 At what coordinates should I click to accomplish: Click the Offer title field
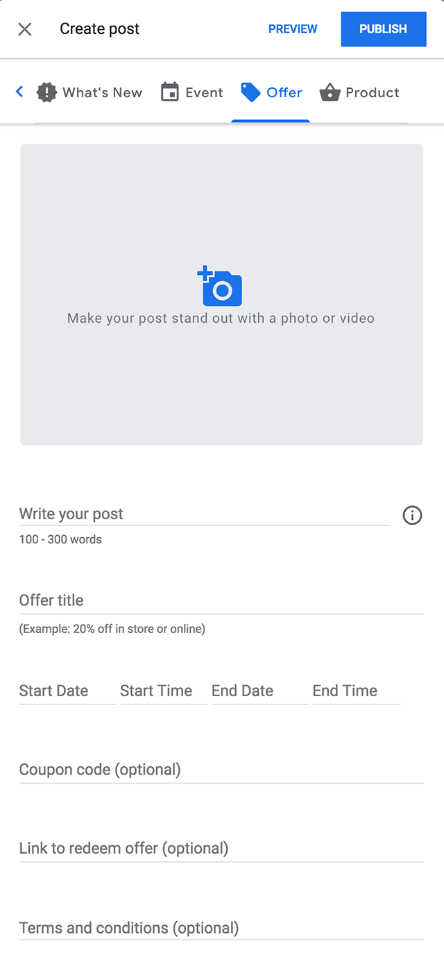pos(221,601)
